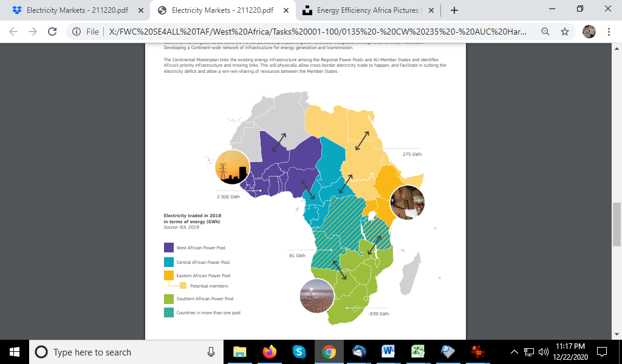Image resolution: width=622 pixels, height=364 pixels.
Task: Open the Action Center notifications
Action: tap(602, 352)
